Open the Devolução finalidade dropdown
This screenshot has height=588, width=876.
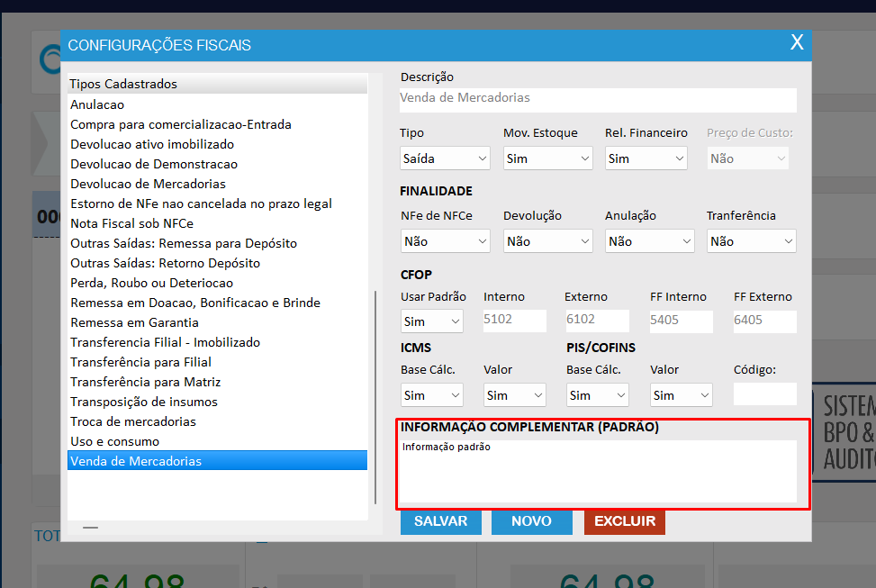547,241
